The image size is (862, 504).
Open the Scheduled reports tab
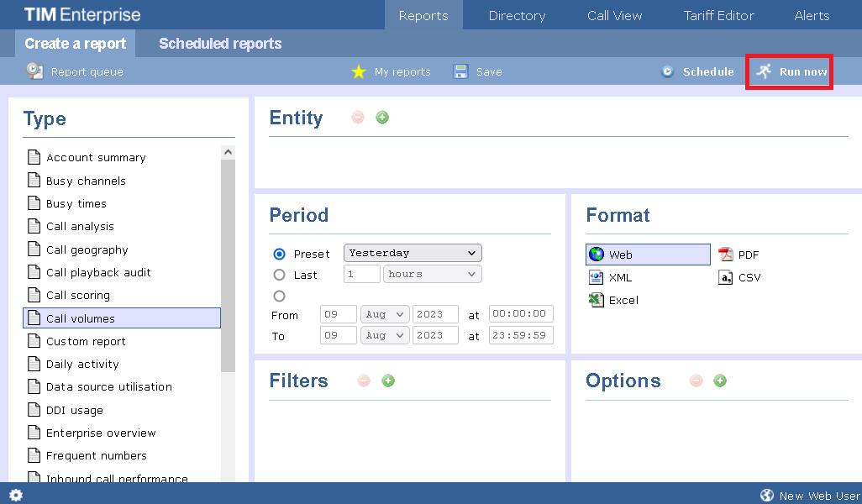[x=220, y=44]
